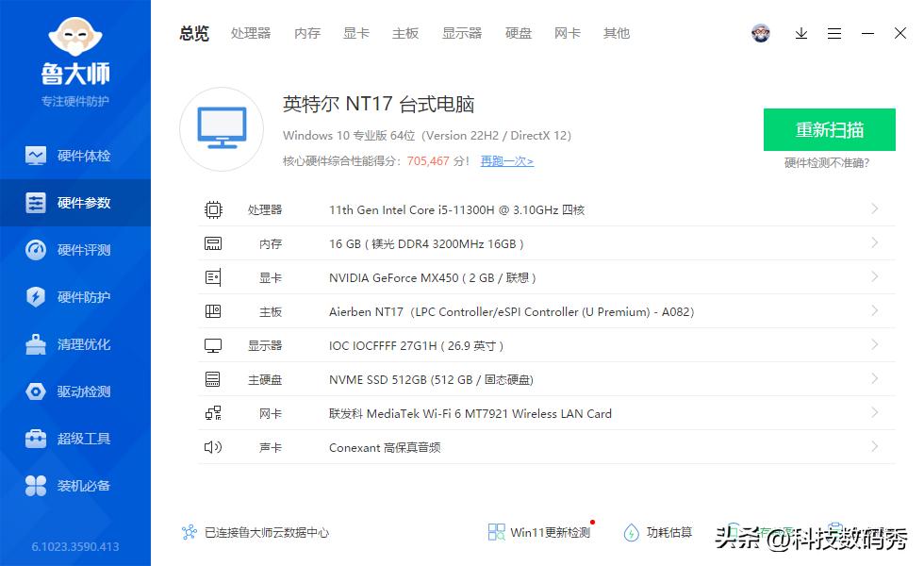This screenshot has height=566, width=924.
Task: Switch to the 硬盘 tab
Action: pyautogui.click(x=518, y=33)
